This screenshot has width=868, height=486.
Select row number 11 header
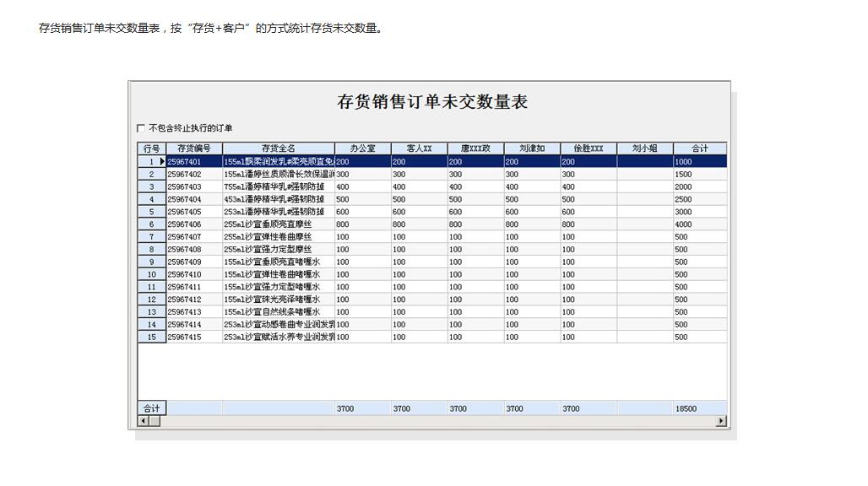152,287
